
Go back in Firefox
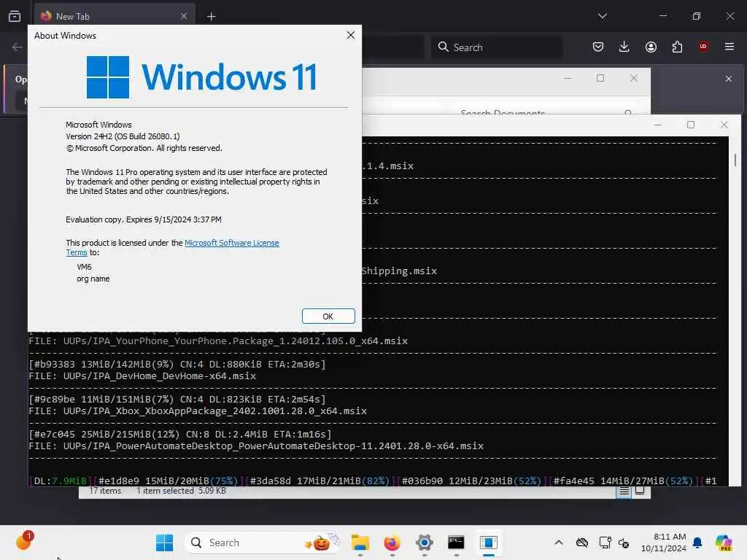18,47
